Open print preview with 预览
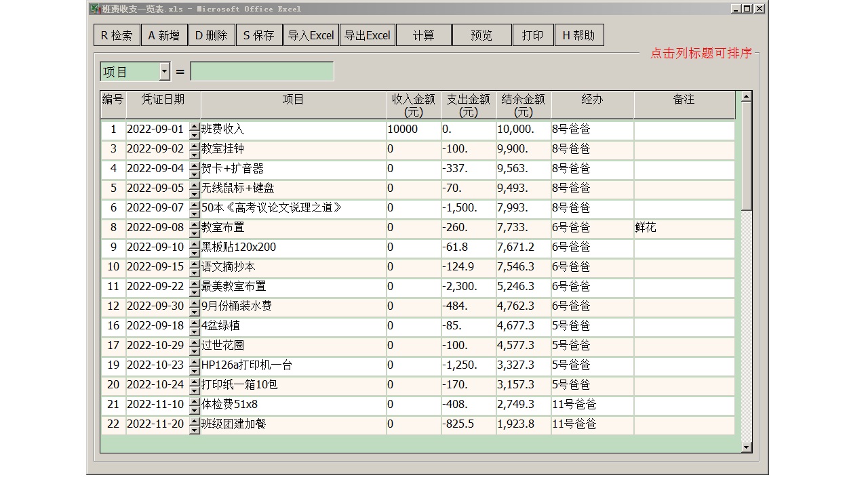The height and width of the screenshot is (488, 868). pyautogui.click(x=481, y=35)
